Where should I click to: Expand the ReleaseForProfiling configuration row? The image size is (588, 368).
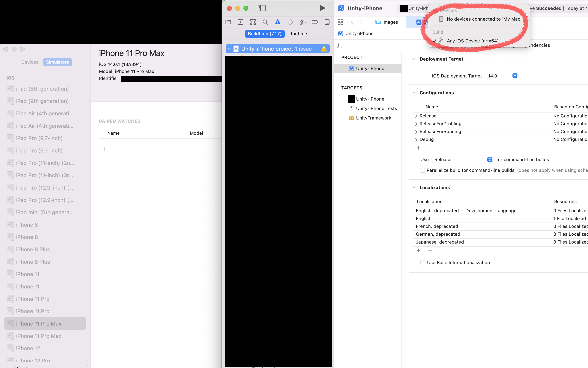(416, 124)
